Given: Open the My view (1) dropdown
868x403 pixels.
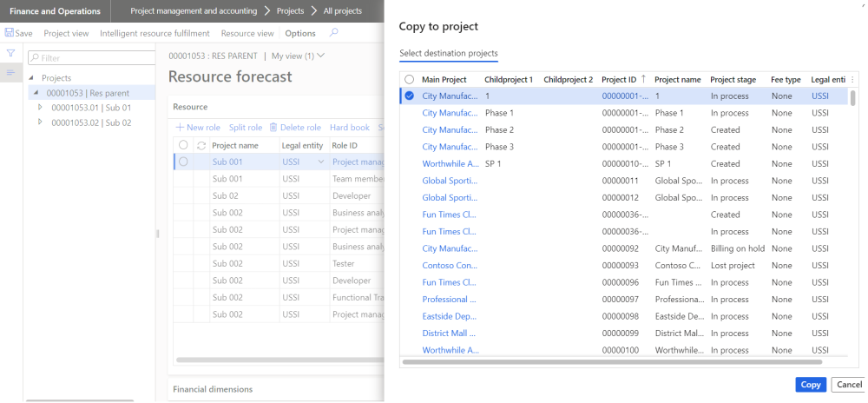Looking at the screenshot, I should 298,56.
